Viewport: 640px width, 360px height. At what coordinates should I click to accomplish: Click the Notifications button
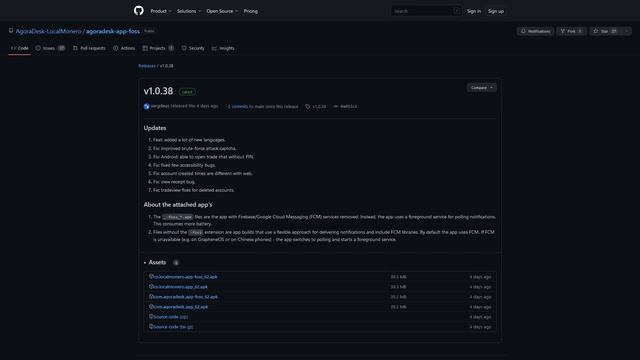(536, 31)
